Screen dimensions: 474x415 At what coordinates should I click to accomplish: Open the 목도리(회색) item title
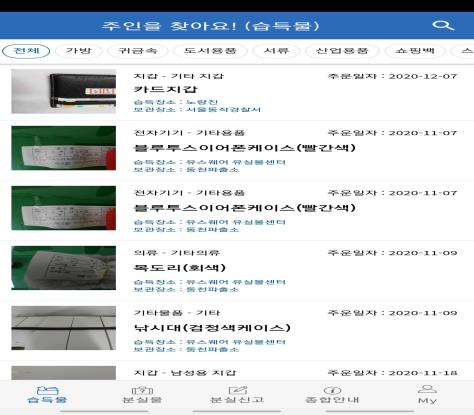tap(180, 268)
